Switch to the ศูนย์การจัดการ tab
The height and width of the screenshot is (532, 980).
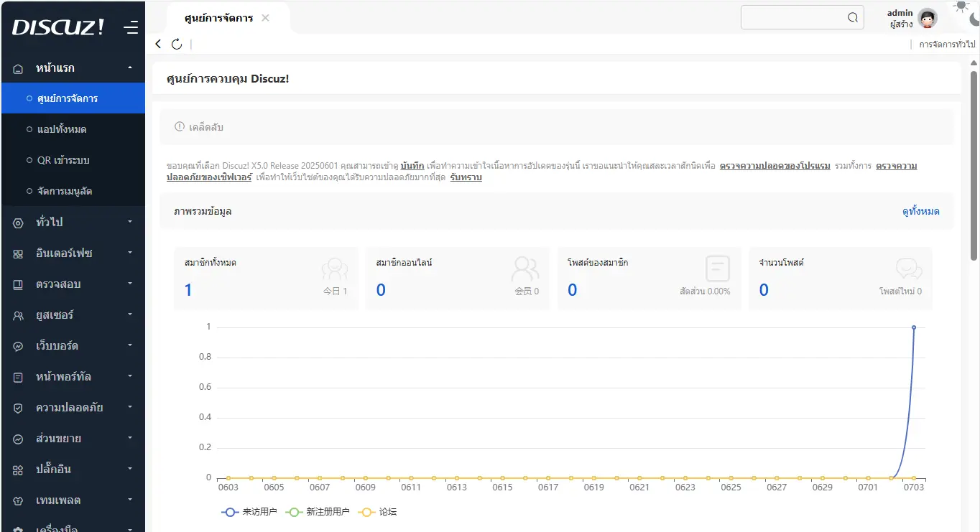(218, 18)
